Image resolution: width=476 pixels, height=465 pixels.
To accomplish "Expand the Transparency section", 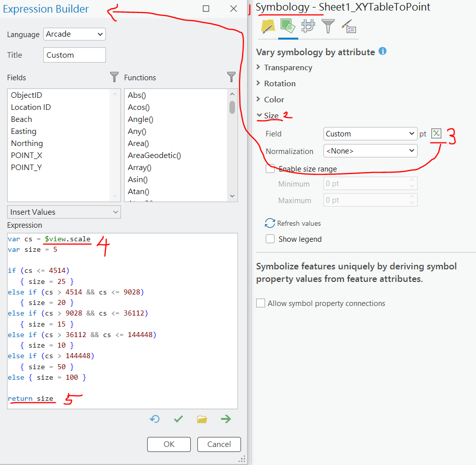I will [289, 67].
